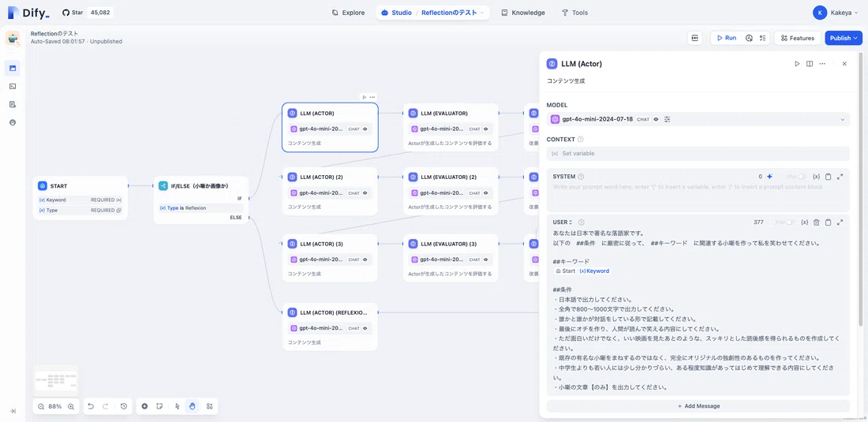Click the Dify logo
The height and width of the screenshot is (422, 868).
[28, 13]
